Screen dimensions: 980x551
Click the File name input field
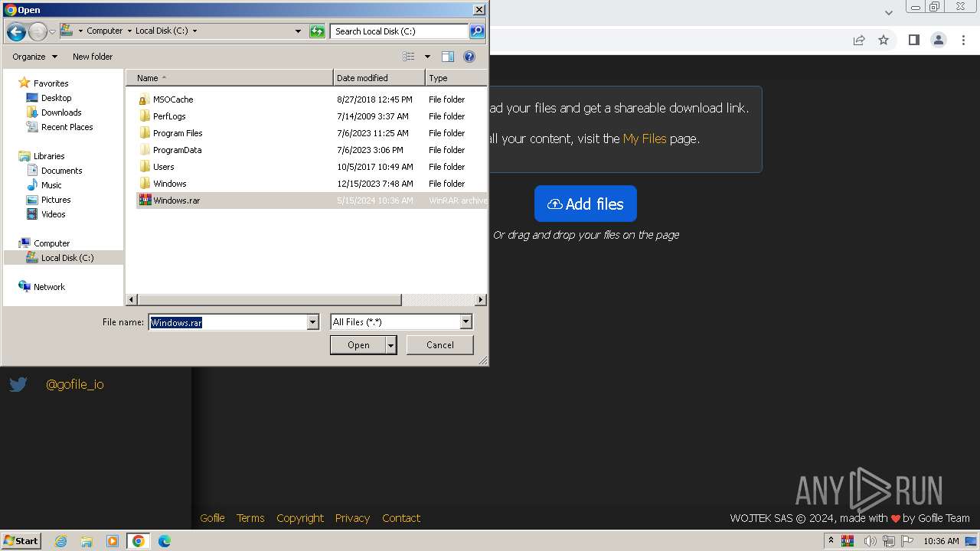click(227, 322)
